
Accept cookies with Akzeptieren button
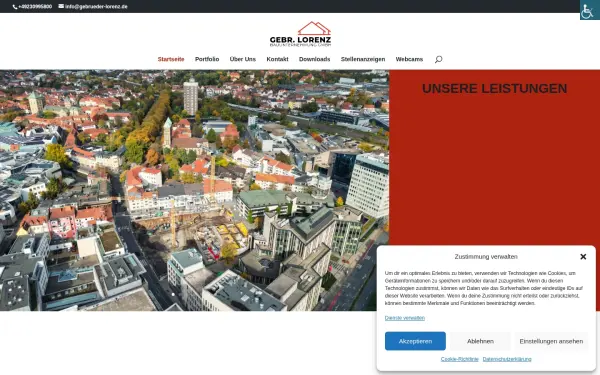415,341
